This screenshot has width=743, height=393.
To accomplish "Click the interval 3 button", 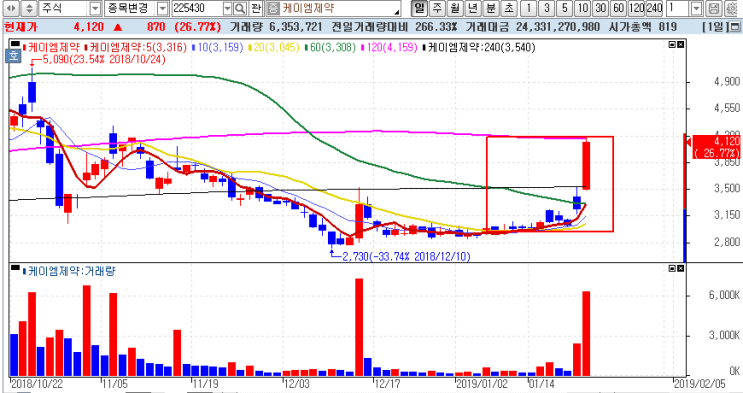I will click(x=547, y=8).
